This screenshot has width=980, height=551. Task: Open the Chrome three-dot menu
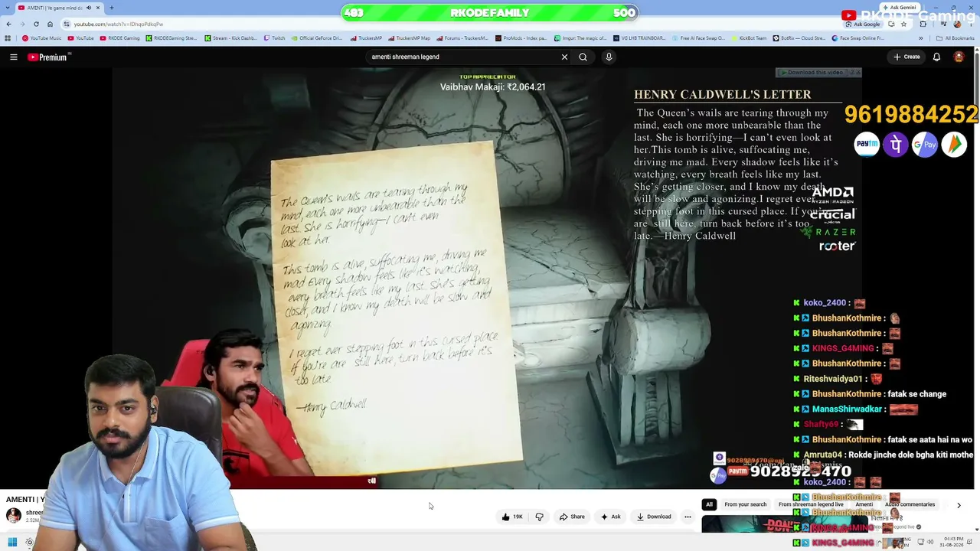pos(972,24)
